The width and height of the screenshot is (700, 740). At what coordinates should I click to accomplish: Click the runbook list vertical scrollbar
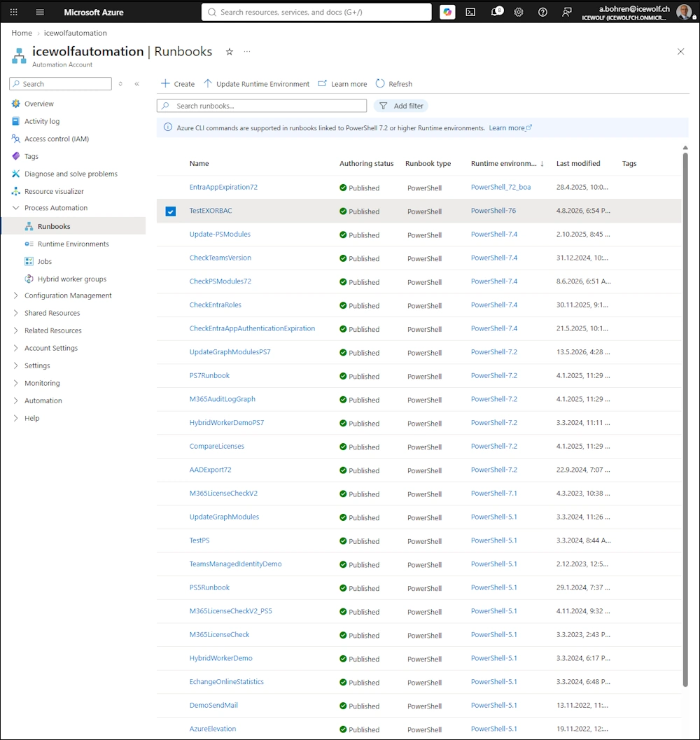point(685,419)
